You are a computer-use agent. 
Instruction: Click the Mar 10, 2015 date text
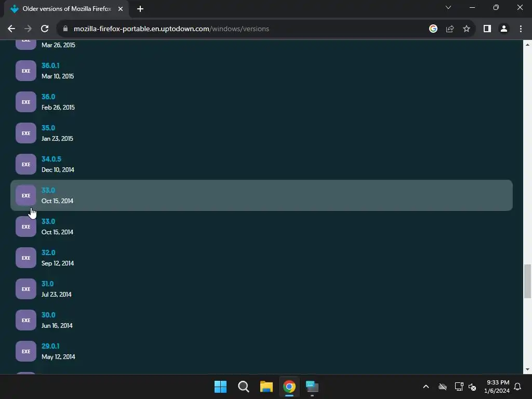[58, 76]
